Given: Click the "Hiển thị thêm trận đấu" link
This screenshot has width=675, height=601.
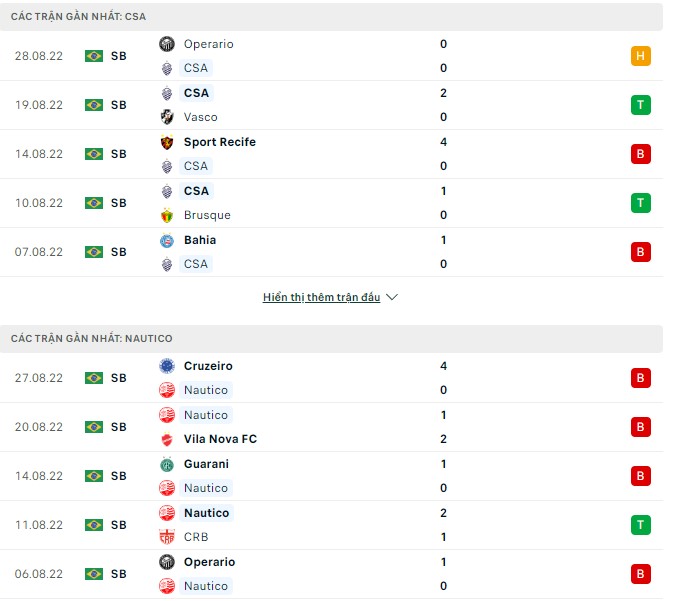Looking at the screenshot, I should pos(321,298).
